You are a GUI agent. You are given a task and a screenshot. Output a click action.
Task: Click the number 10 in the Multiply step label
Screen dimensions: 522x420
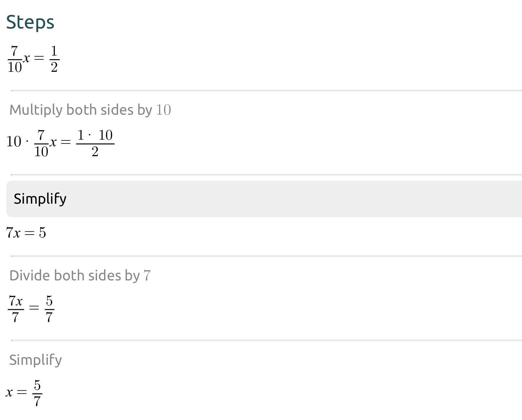[x=163, y=110]
